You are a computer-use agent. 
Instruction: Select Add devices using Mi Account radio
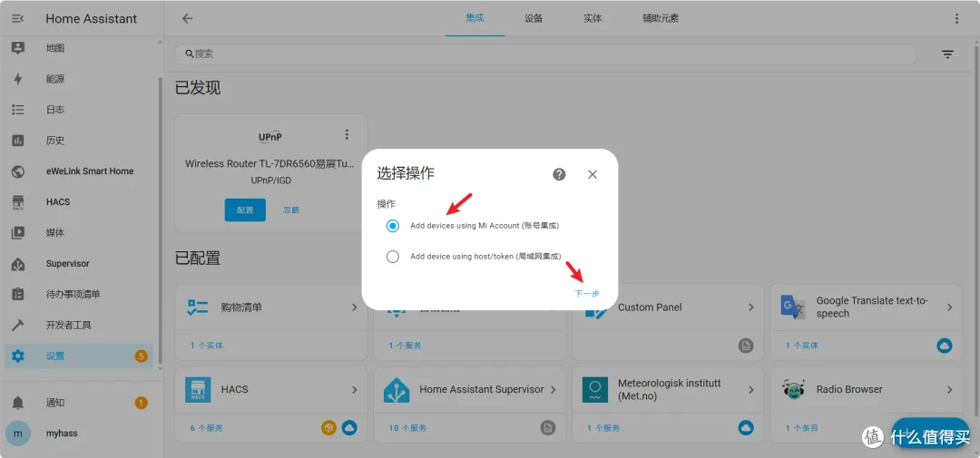click(x=393, y=226)
